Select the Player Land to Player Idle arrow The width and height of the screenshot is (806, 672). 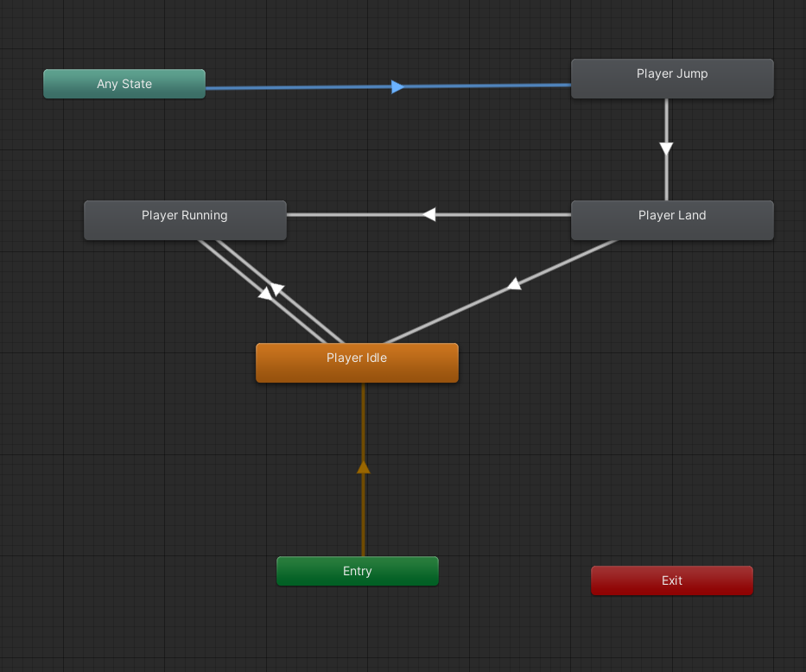click(514, 284)
